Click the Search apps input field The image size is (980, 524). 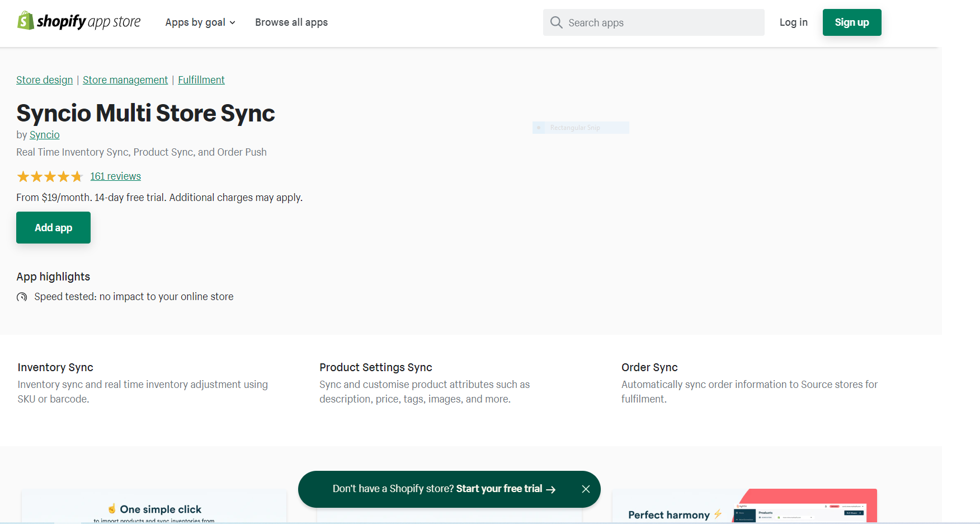(653, 22)
